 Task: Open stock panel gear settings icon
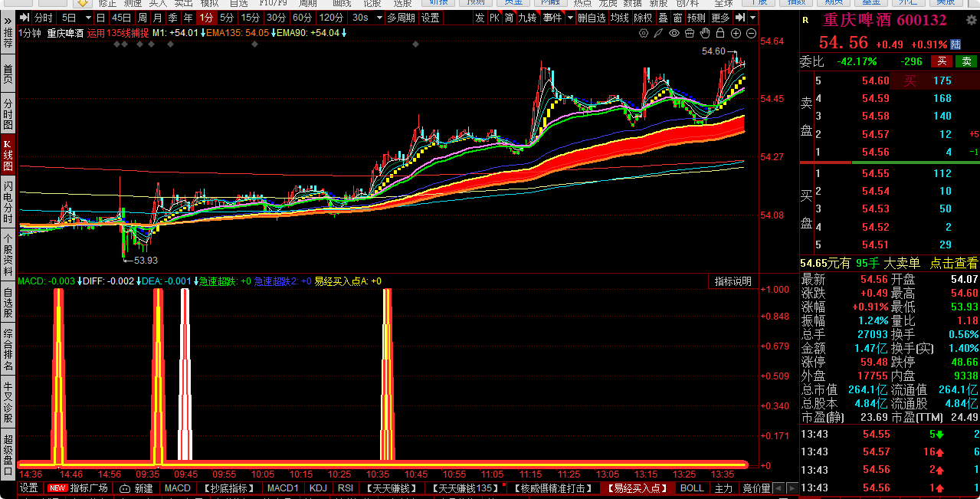(x=971, y=20)
